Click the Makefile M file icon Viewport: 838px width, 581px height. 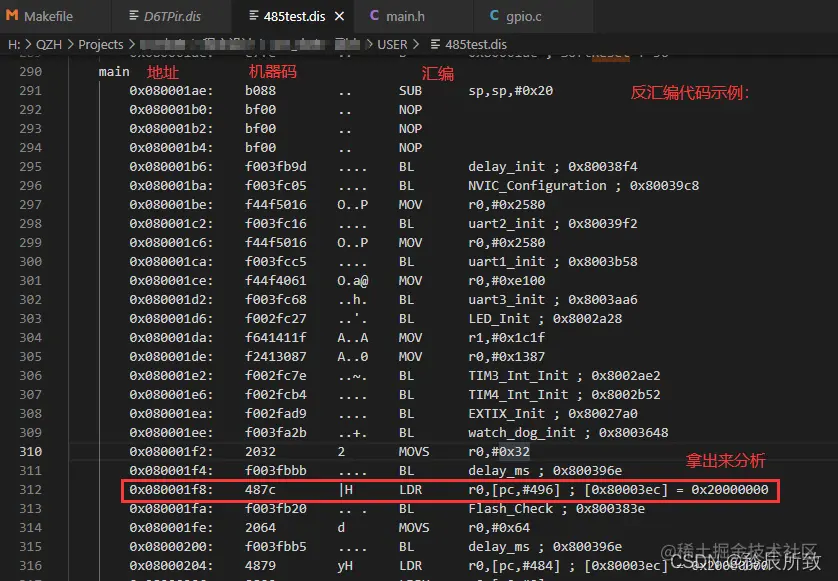(12, 16)
